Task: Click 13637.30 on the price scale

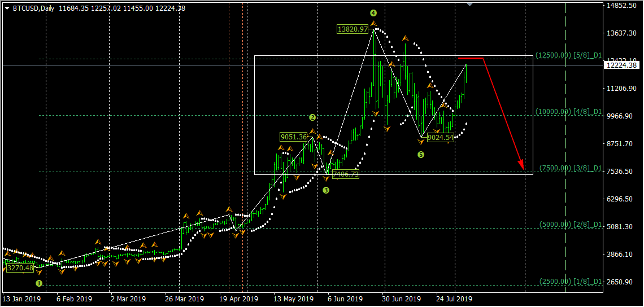Action: 621,33
